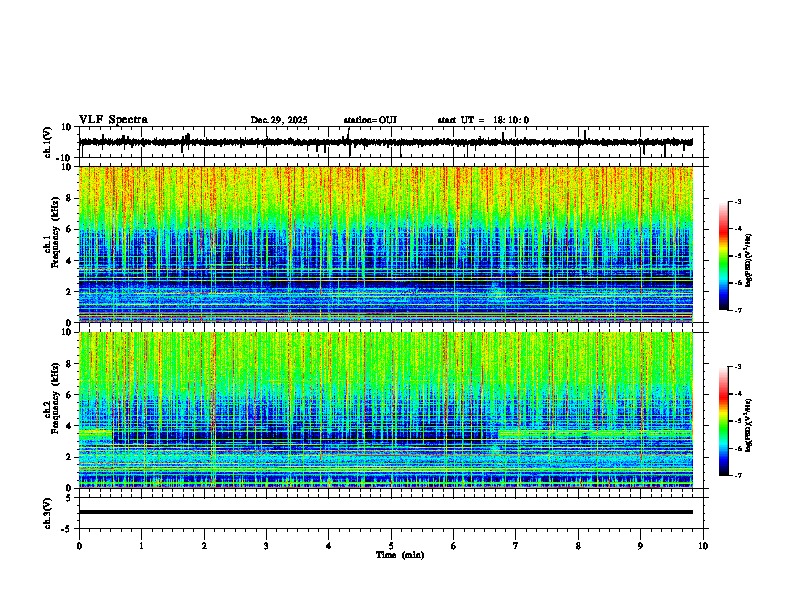Click the "Time (min)" axis title
This screenshot has width=792, height=612.
click(x=400, y=555)
